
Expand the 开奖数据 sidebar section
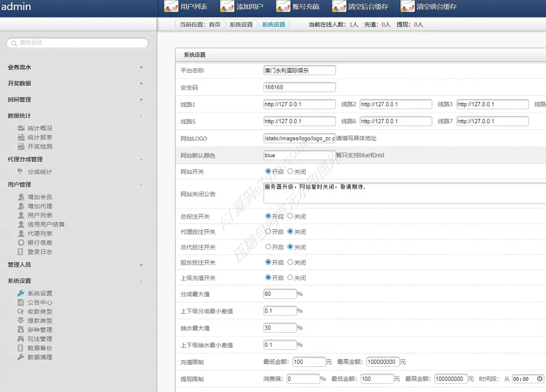(x=141, y=83)
